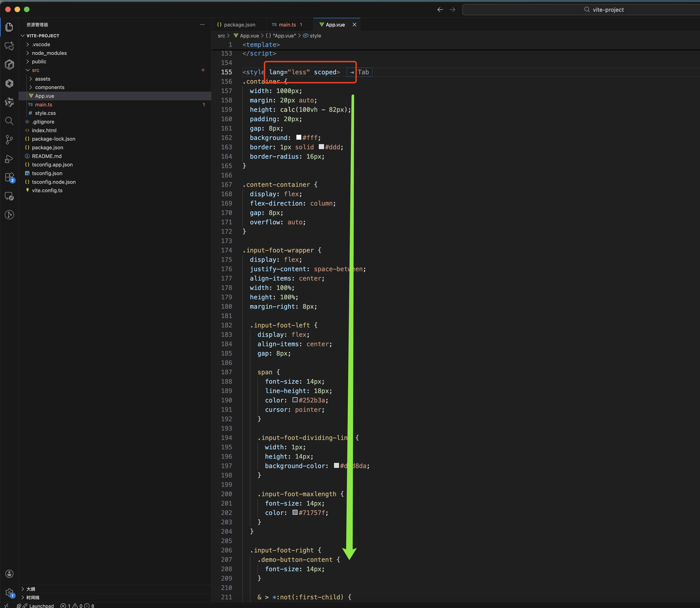The image size is (700, 608).
Task: Click the Remote Explorer icon
Action: click(9, 196)
